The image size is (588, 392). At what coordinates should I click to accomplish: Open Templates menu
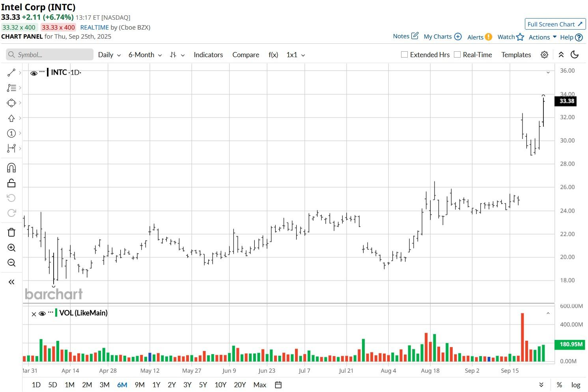tap(516, 55)
